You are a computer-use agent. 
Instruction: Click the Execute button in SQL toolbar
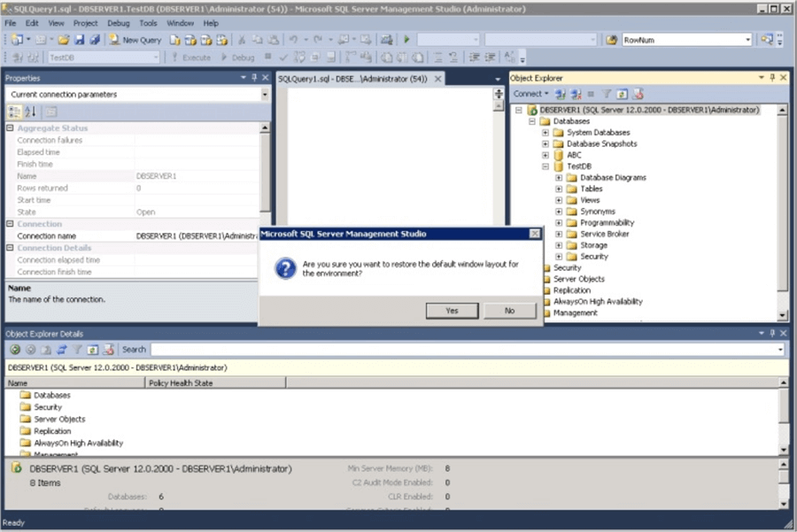tap(191, 58)
